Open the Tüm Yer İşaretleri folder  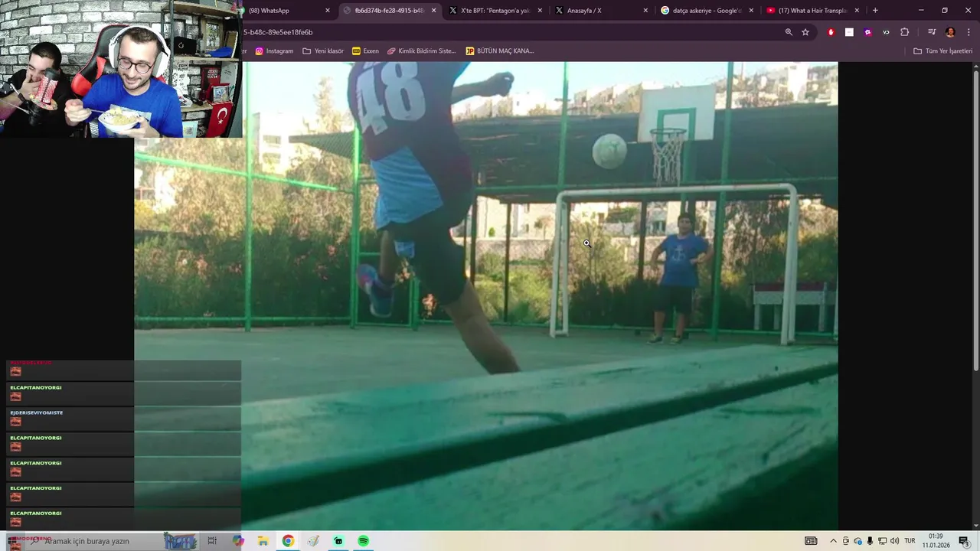(943, 51)
